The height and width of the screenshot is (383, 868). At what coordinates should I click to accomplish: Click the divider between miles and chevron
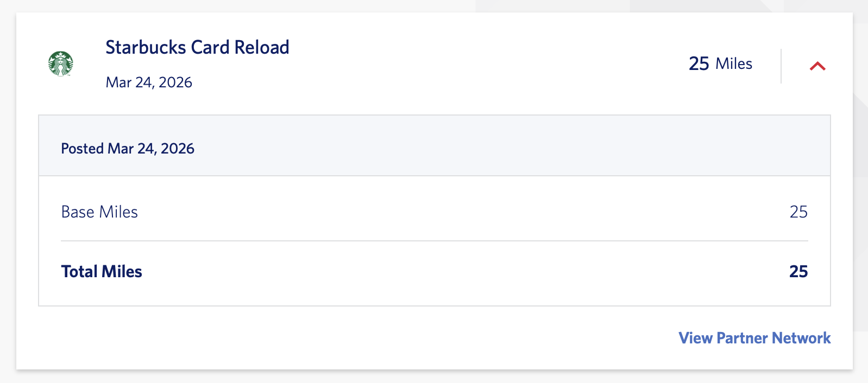coord(781,65)
